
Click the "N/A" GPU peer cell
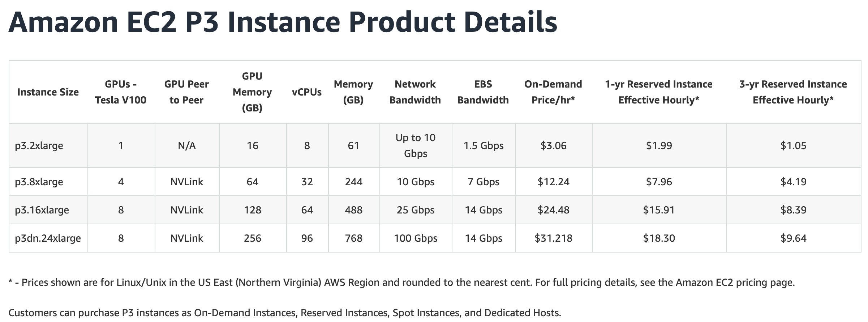point(186,146)
